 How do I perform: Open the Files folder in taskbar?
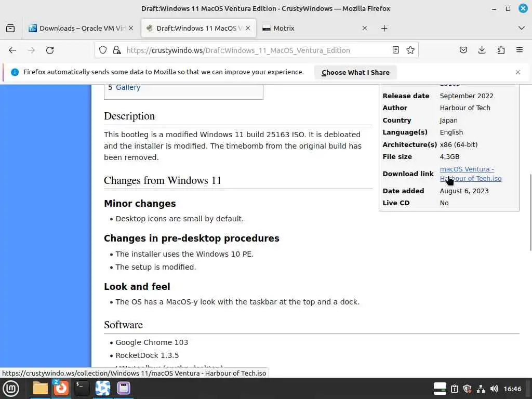[40, 388]
